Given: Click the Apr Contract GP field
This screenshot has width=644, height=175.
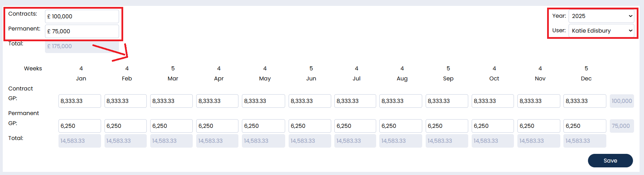Looking at the screenshot, I should 217,101.
